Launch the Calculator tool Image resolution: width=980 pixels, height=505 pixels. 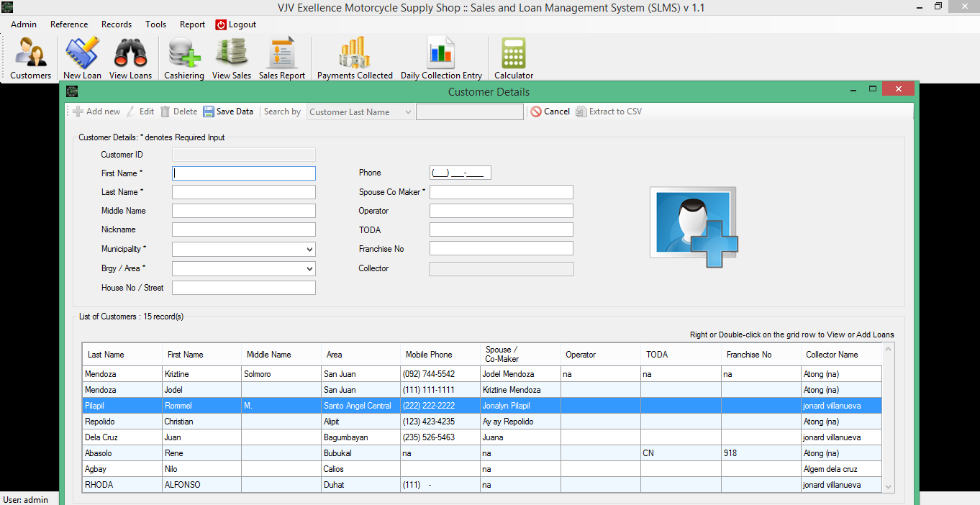coord(514,58)
